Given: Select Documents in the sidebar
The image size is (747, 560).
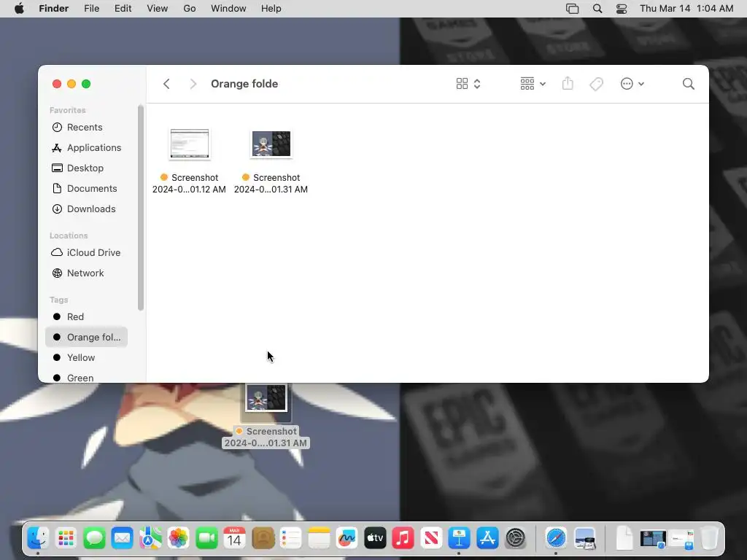Looking at the screenshot, I should tap(86, 189).
